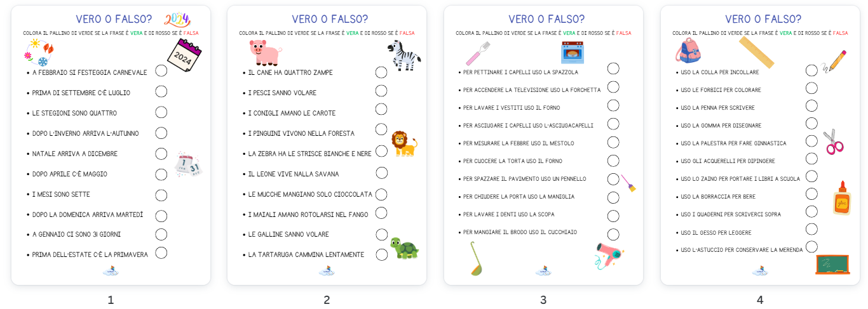This screenshot has height=309, width=868.
Task: Mark circle for 'Uso la penna per scrivere'
Action: pyautogui.click(x=811, y=105)
